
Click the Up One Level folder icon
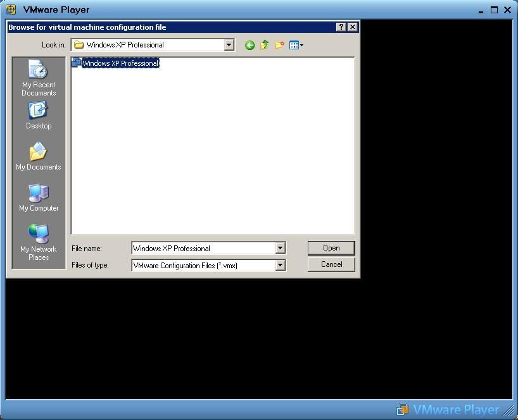(x=264, y=45)
